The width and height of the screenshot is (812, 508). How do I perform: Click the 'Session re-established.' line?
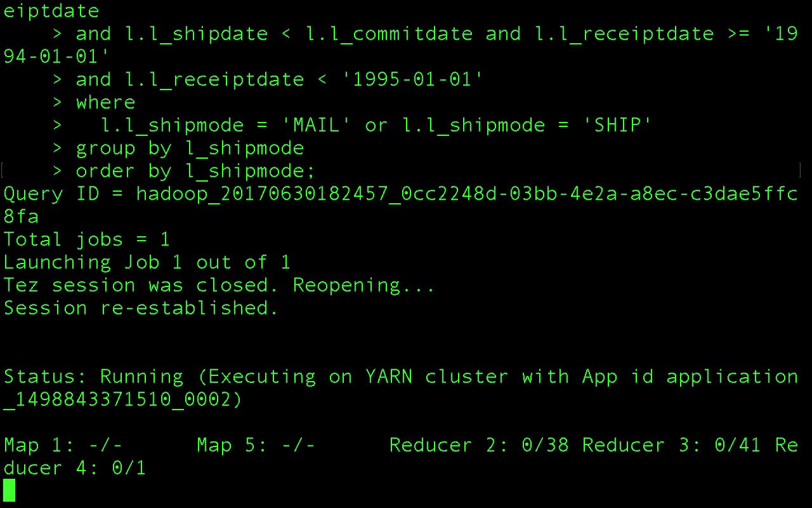(141, 308)
